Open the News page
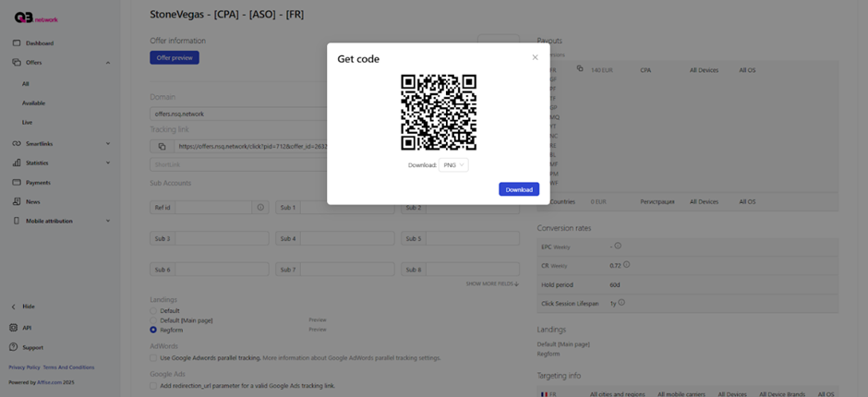This screenshot has height=397, width=868. [x=32, y=202]
